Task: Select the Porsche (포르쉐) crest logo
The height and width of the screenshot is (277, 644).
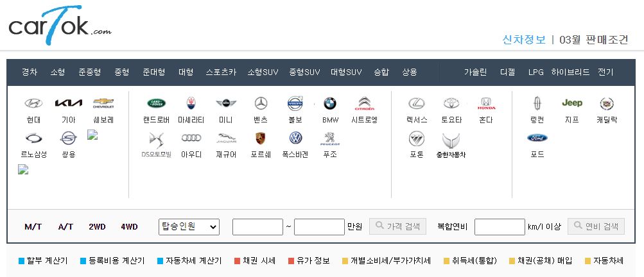Action: (261, 138)
